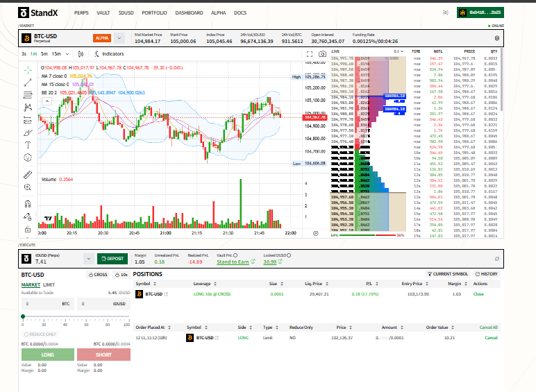The image size is (536, 392).
Task: Select the zoom in tool
Action: (28, 187)
